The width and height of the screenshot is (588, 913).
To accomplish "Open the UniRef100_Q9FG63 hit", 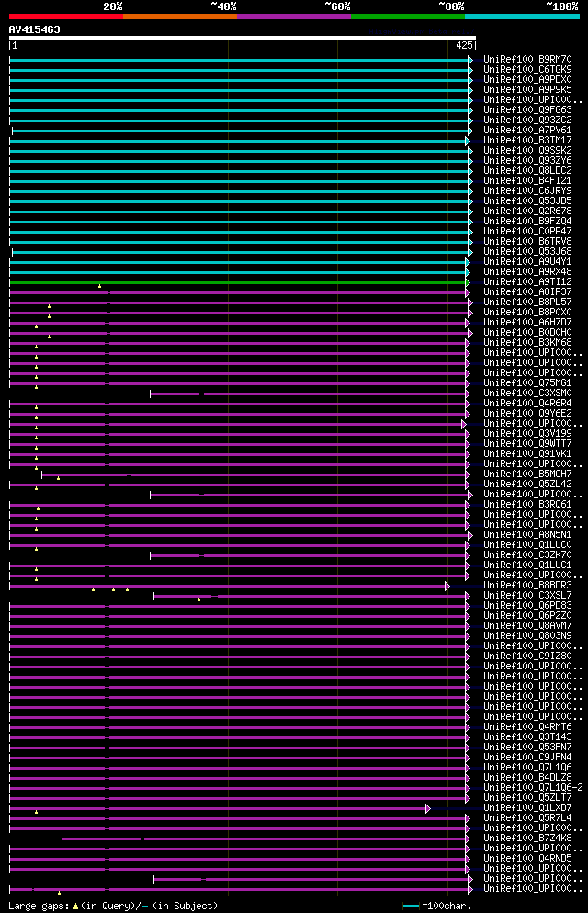I will click(x=527, y=110).
